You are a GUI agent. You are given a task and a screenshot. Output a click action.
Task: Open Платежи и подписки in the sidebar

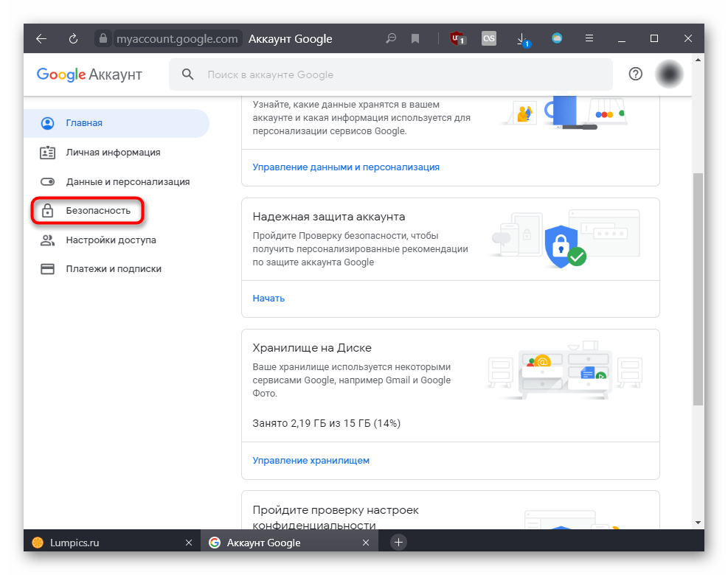point(113,269)
